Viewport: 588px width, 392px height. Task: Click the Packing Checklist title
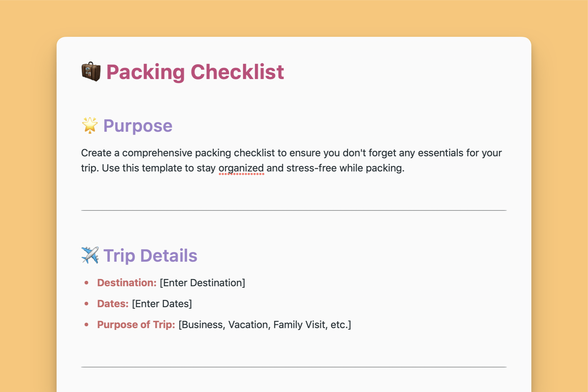click(x=195, y=72)
